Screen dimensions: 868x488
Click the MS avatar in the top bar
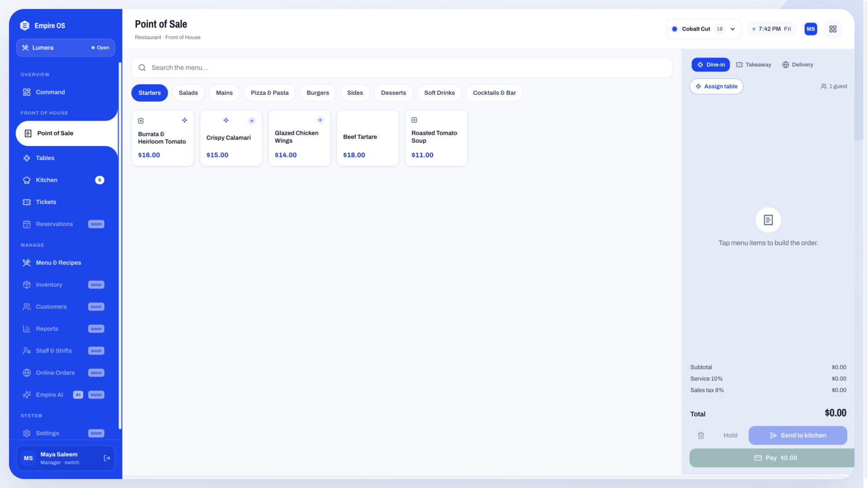point(811,29)
